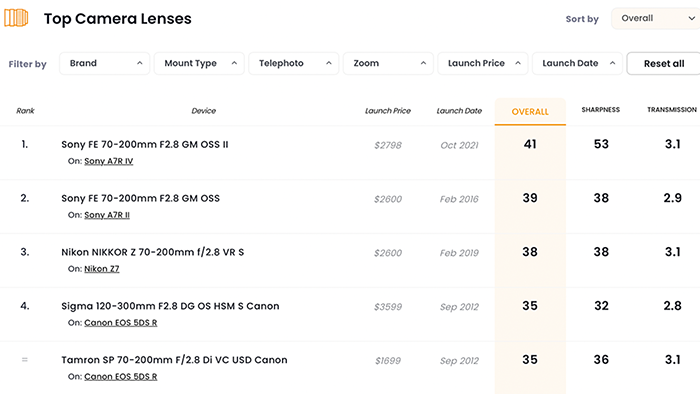Open the Telephoto filter dropdown

[294, 63]
